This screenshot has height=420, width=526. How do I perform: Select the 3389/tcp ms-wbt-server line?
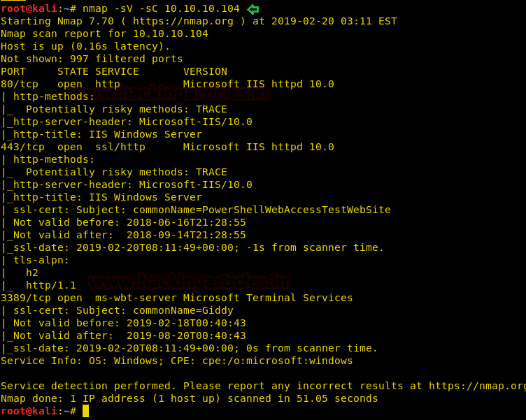[177, 298]
